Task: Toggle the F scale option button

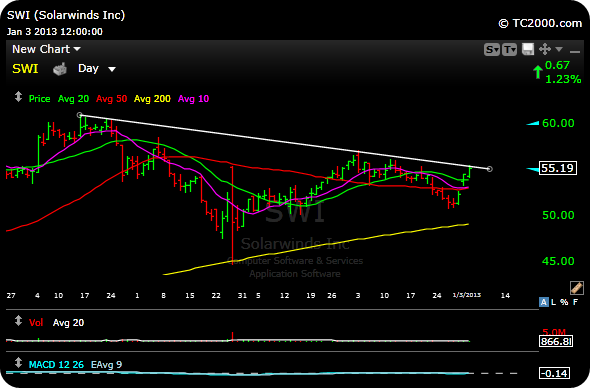Action: tap(575, 302)
